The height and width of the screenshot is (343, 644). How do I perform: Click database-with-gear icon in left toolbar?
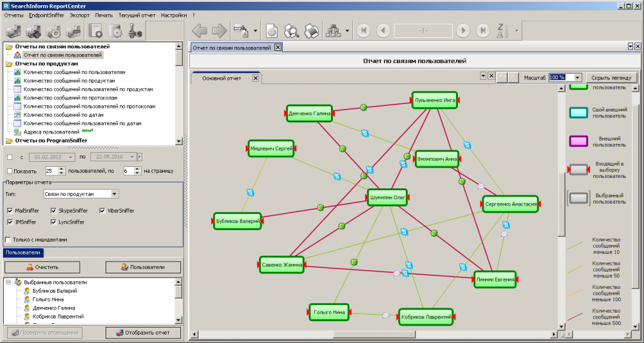(x=54, y=32)
